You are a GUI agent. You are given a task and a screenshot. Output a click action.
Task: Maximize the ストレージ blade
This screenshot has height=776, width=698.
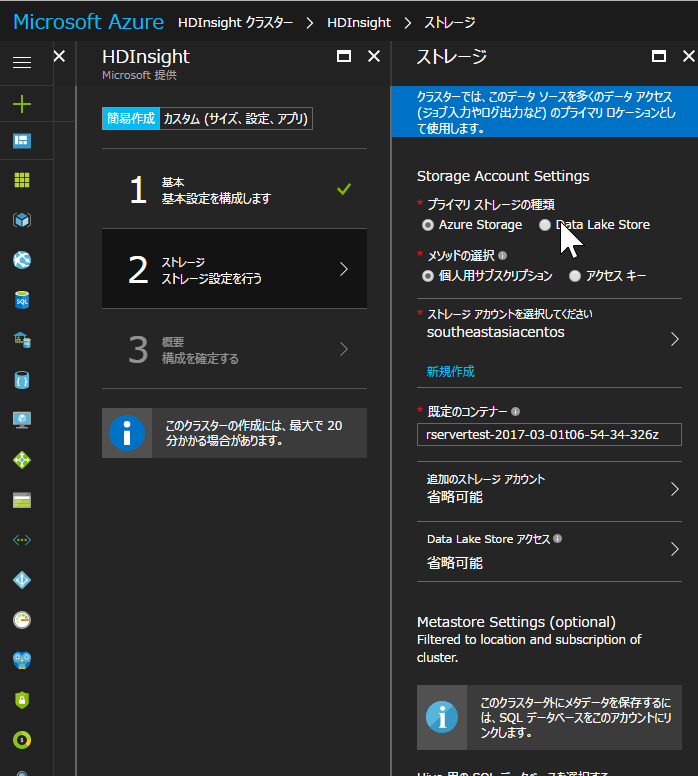[x=658, y=56]
